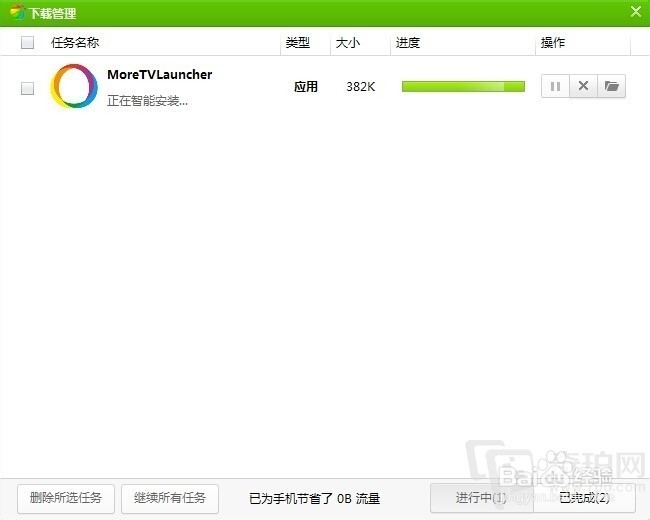The height and width of the screenshot is (520, 650).
Task: Click the 382K size value
Action: point(361,87)
